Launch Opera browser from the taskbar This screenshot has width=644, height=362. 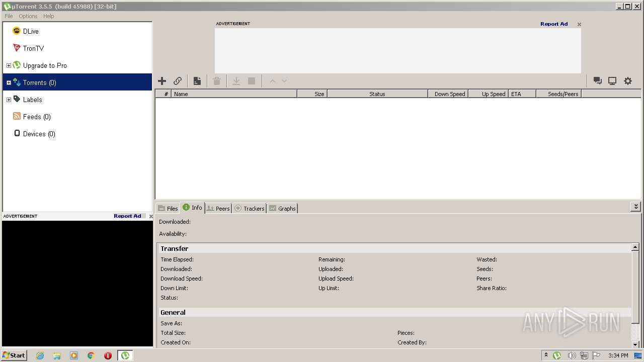[108, 355]
